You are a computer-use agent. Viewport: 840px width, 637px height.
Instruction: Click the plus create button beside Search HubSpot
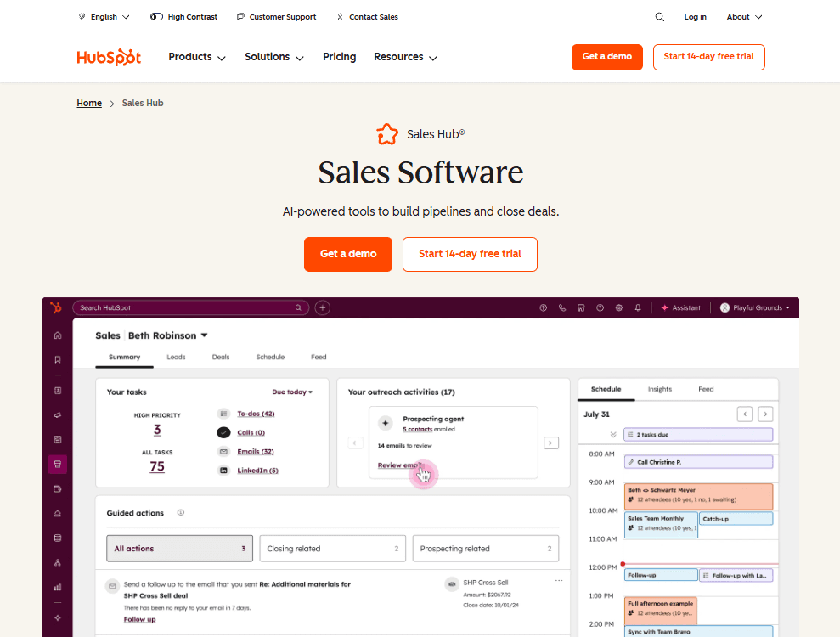tap(322, 307)
